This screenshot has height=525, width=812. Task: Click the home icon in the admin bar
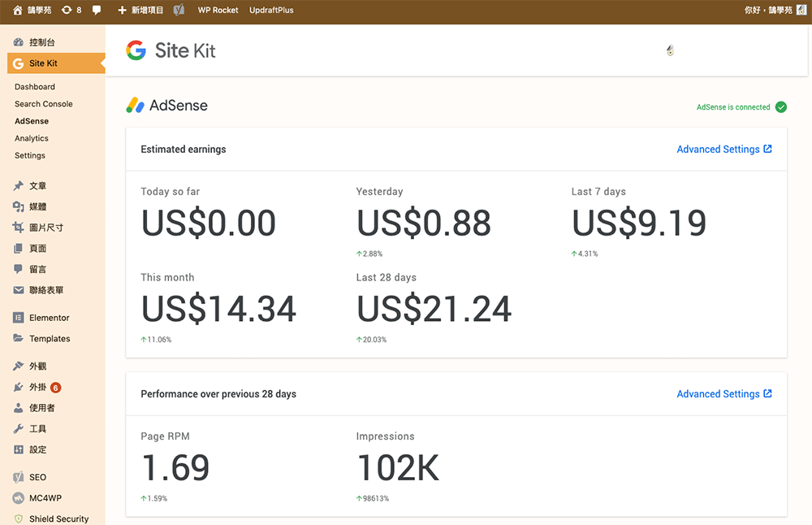point(18,10)
